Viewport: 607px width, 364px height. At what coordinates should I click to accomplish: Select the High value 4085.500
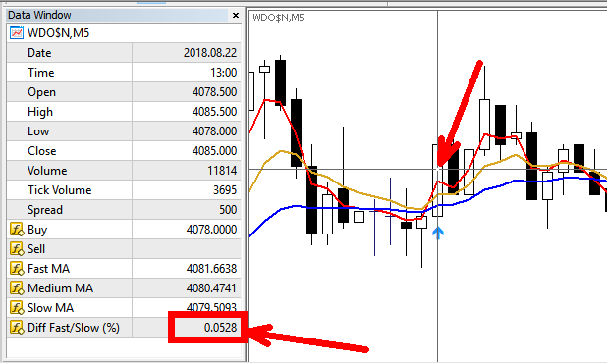click(214, 112)
